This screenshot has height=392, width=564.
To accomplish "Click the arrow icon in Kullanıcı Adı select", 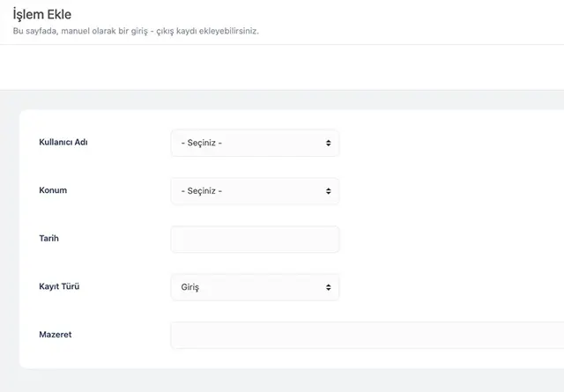I will [328, 143].
